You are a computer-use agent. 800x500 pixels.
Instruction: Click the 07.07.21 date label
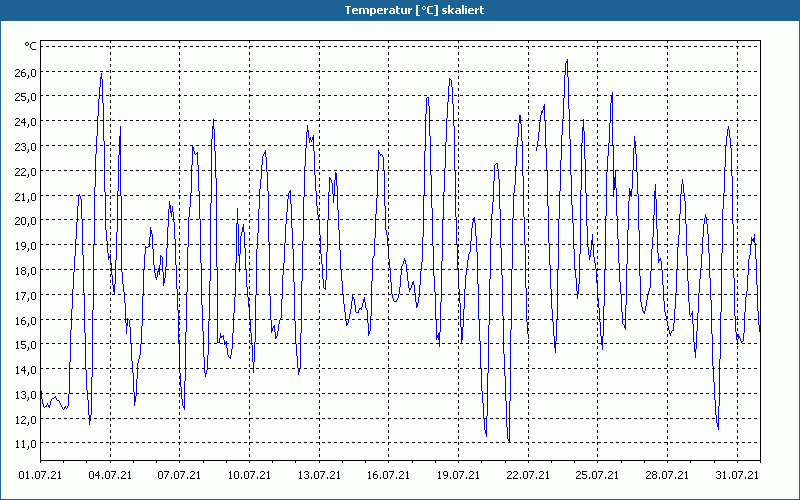pos(180,475)
